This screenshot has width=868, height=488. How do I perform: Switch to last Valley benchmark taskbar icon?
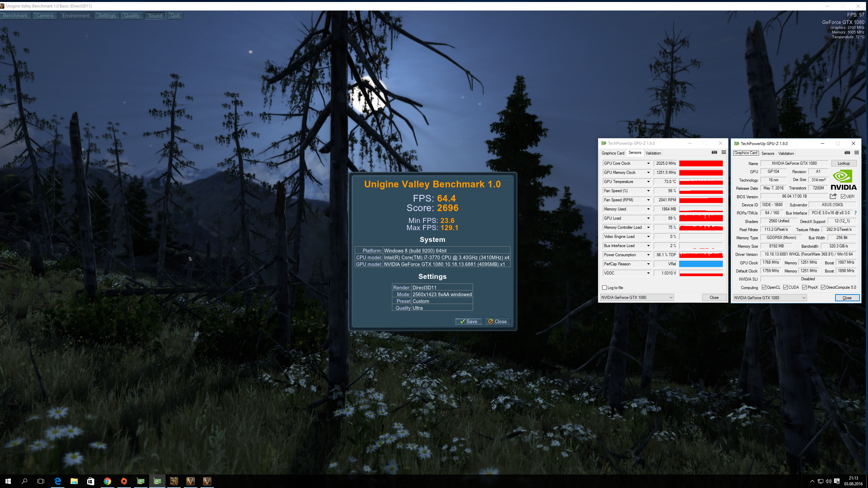(x=207, y=481)
